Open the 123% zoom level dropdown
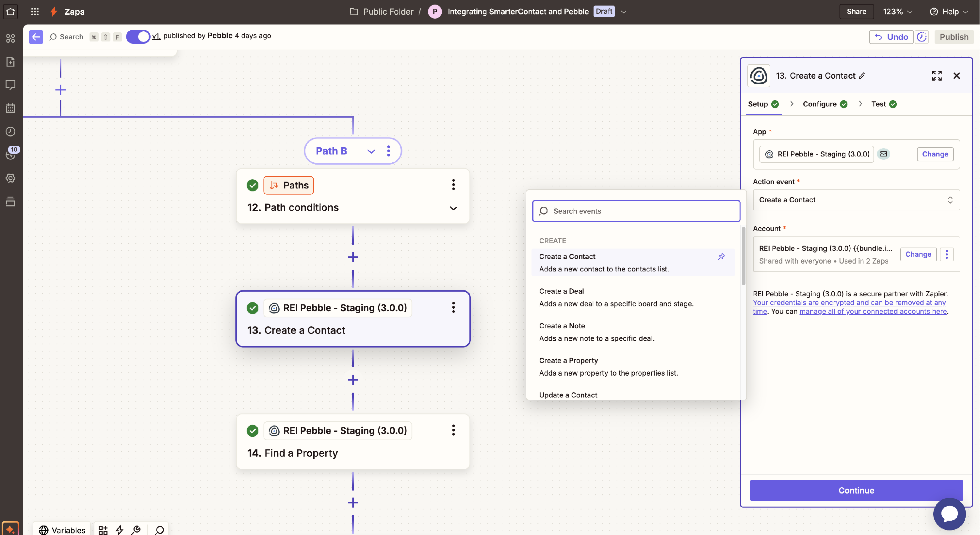 pos(897,11)
